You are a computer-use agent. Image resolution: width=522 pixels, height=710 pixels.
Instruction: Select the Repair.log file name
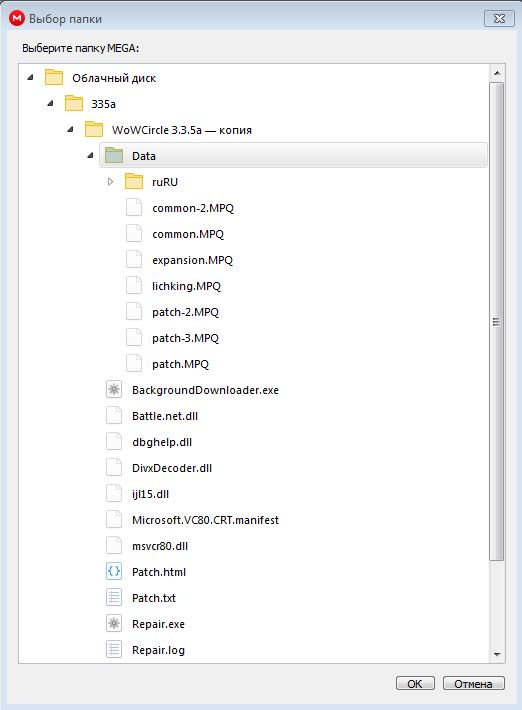pyautogui.click(x=158, y=650)
